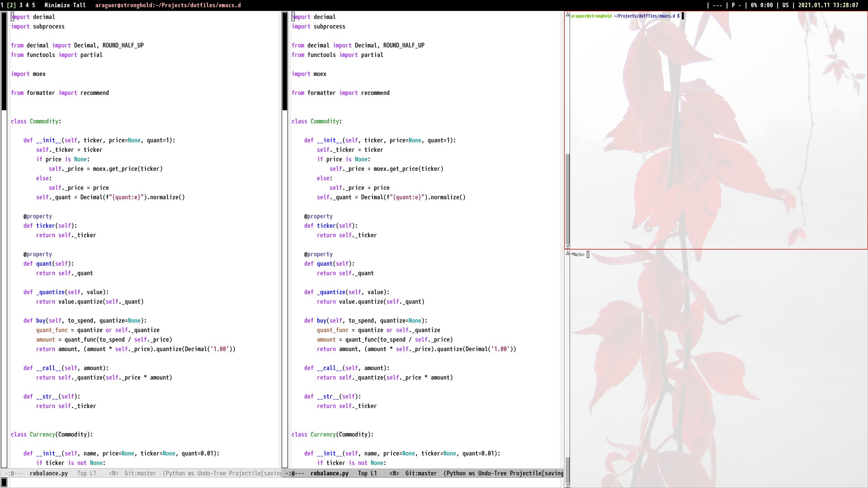Click Undo-Tree minor mode in left modeline

pos(212,474)
